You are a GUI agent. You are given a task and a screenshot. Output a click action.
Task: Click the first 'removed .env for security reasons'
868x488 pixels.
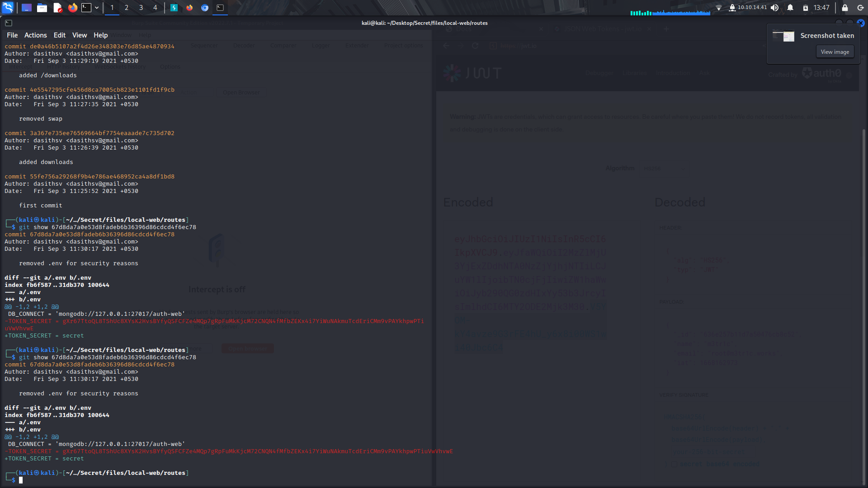79,263
